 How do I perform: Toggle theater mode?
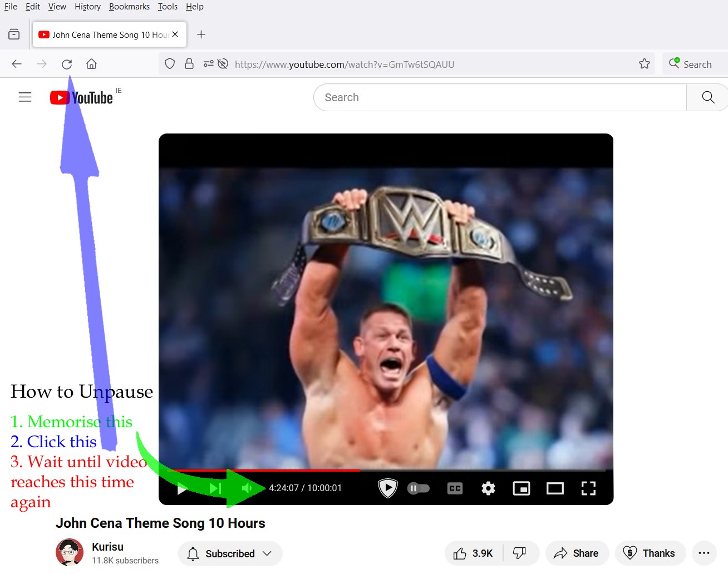(555, 488)
